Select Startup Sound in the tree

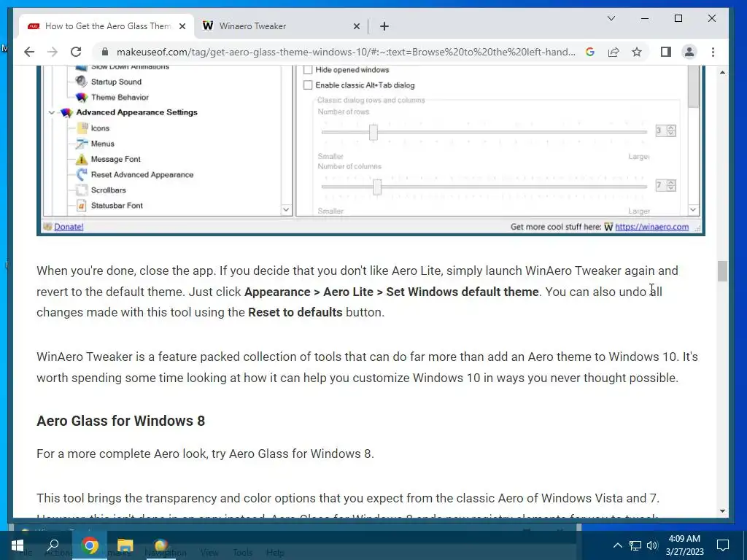(x=116, y=82)
